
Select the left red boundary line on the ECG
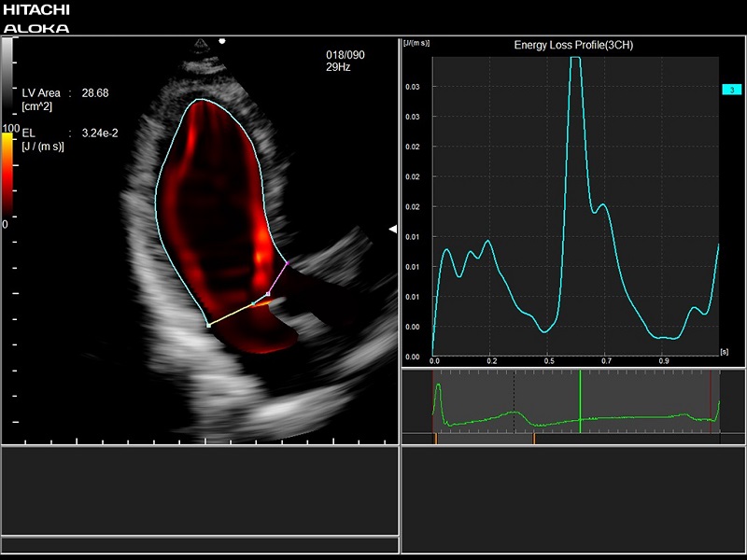pos(433,400)
